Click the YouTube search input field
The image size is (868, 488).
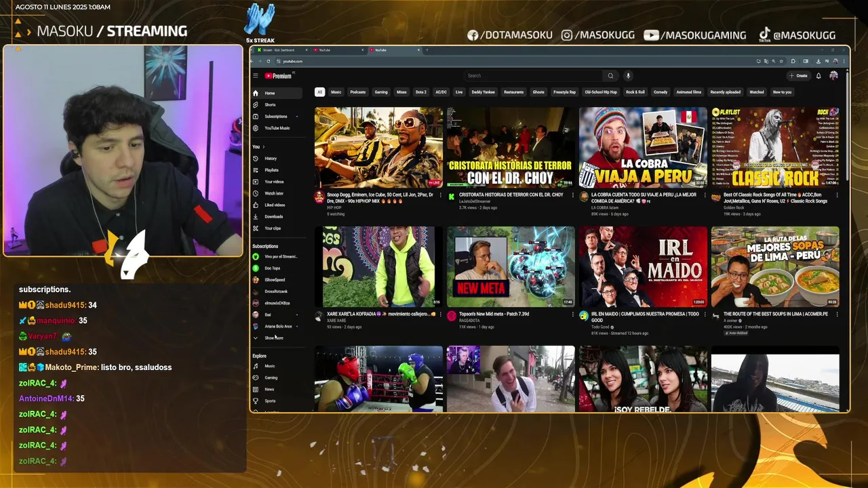(534, 76)
